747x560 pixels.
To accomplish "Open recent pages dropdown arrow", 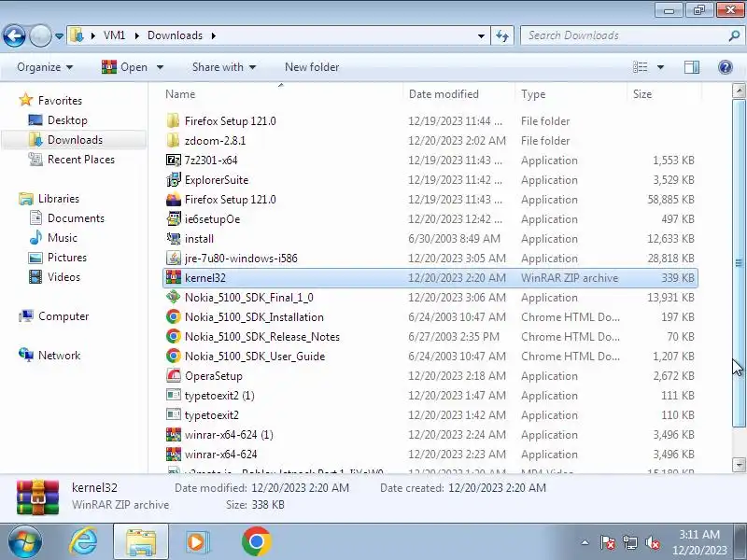I will click(59, 35).
